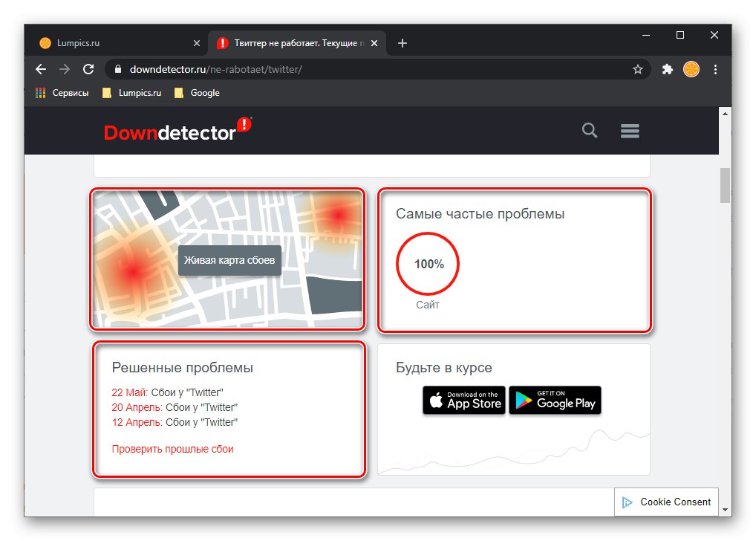Open 20 Апрель Twitter outage link

(x=175, y=407)
